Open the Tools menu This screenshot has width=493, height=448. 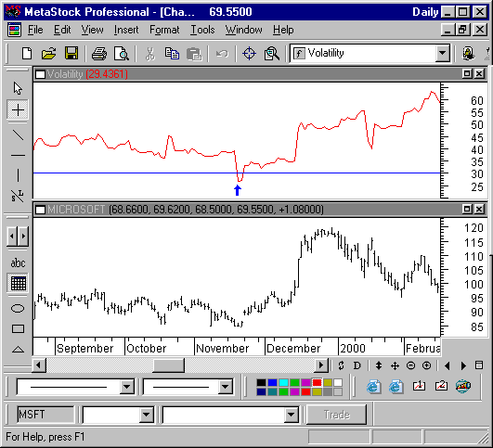tap(202, 30)
